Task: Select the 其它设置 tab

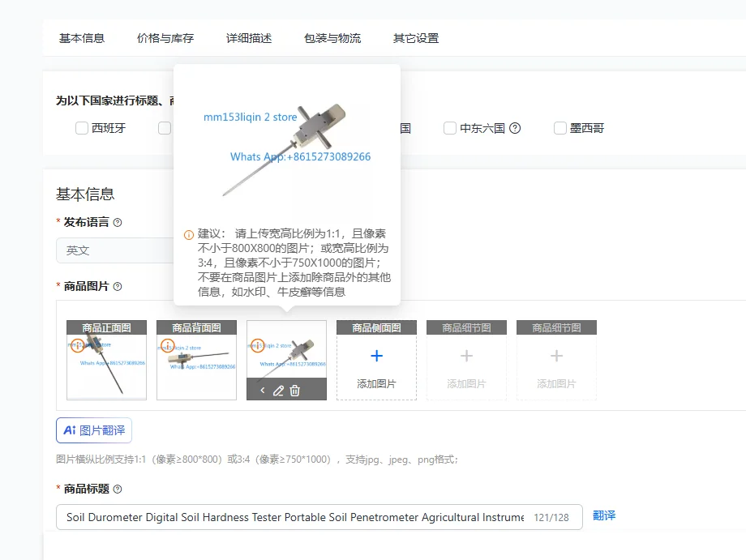Action: click(x=416, y=38)
